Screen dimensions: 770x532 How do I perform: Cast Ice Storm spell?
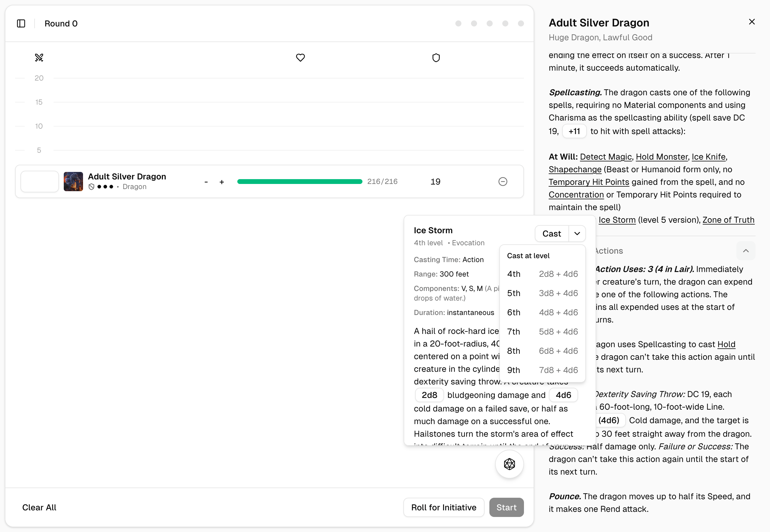[x=552, y=233]
